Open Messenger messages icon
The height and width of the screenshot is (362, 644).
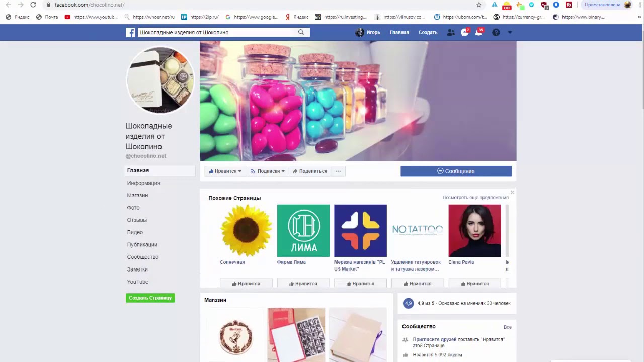pyautogui.click(x=465, y=32)
